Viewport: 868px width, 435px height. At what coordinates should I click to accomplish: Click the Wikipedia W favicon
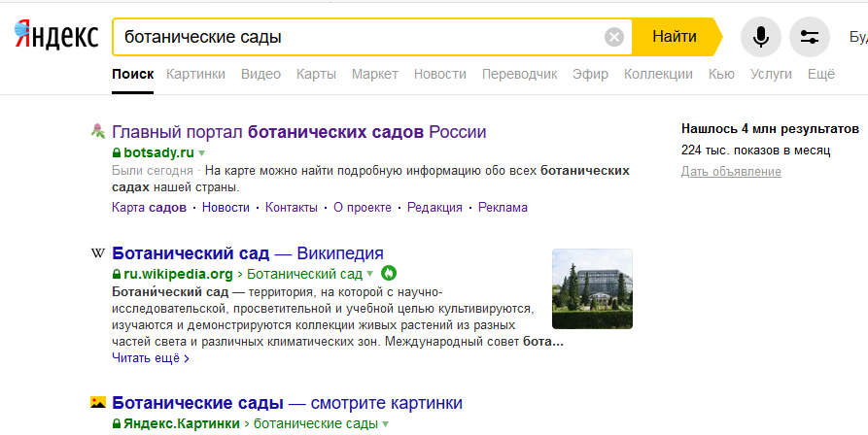pos(97,253)
